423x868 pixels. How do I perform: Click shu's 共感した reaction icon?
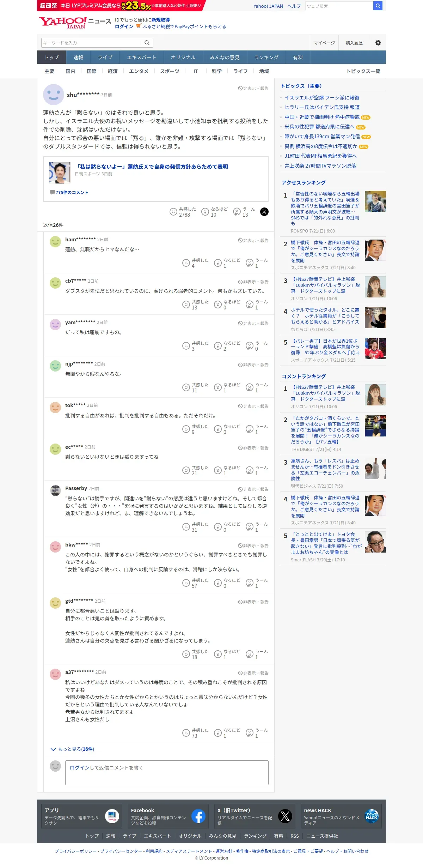pyautogui.click(x=173, y=212)
